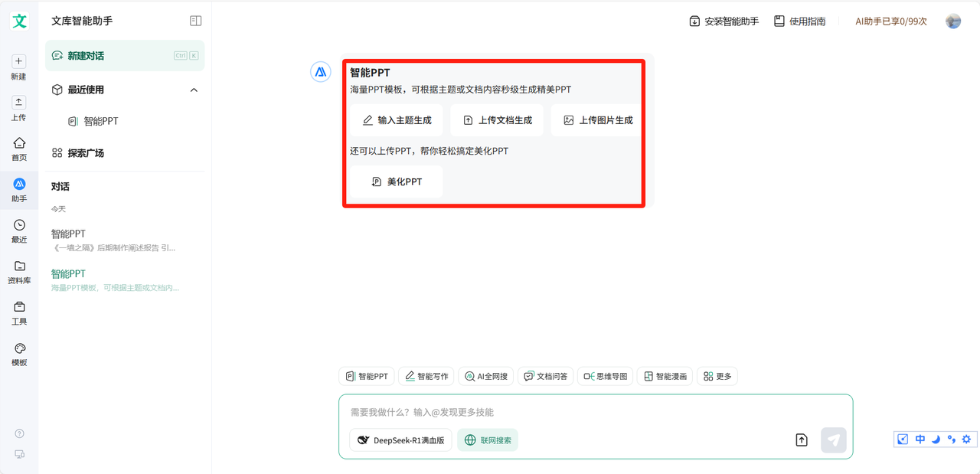The image size is (980, 474).
Task: Select the 智能PPT skill chip
Action: tap(367, 376)
